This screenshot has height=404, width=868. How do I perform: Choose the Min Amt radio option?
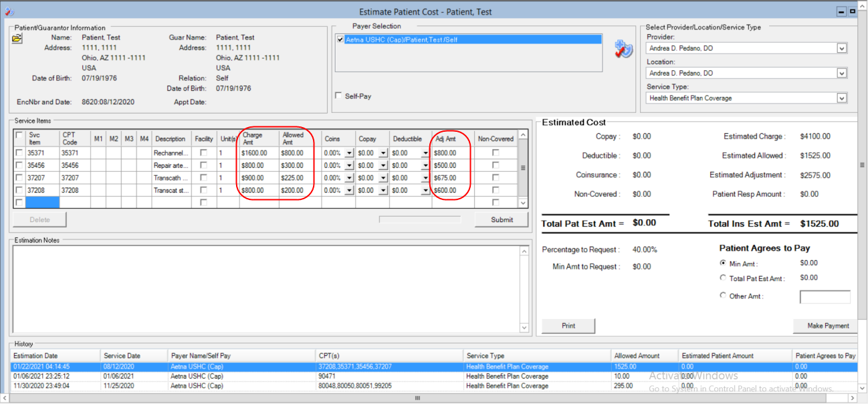tap(723, 263)
